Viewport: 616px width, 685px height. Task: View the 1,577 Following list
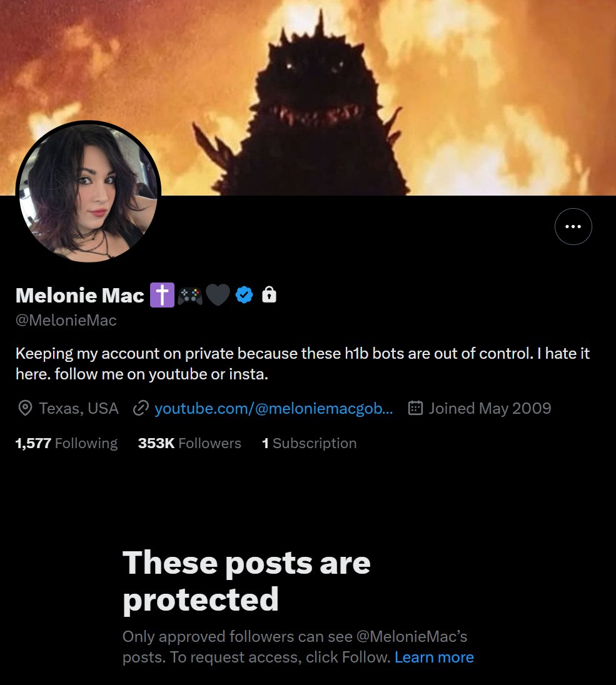pyautogui.click(x=66, y=443)
